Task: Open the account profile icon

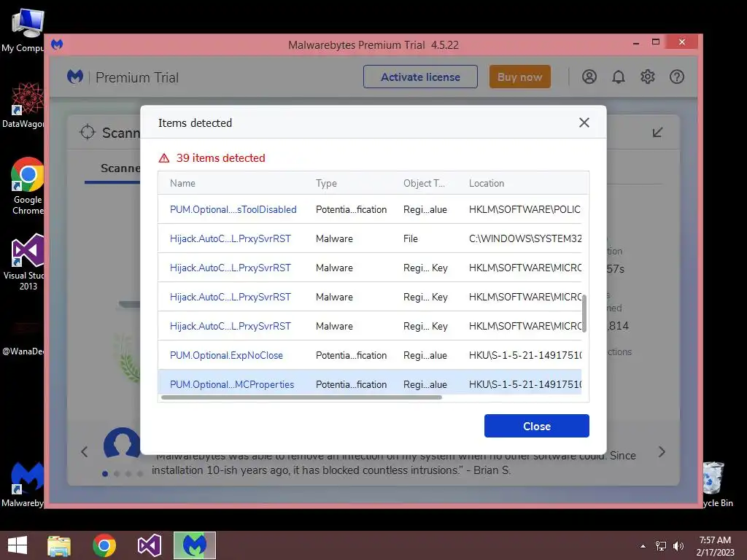Action: (x=589, y=77)
